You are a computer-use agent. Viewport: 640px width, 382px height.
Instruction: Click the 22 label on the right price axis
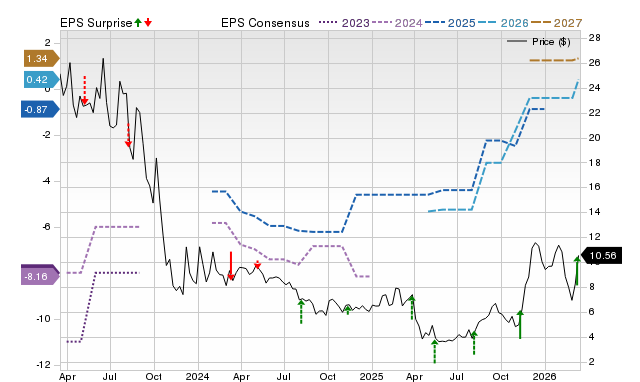point(595,113)
